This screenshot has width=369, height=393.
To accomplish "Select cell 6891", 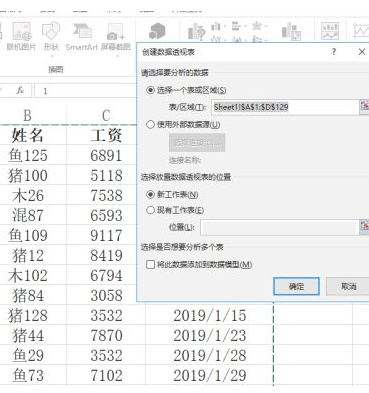I will tap(106, 155).
